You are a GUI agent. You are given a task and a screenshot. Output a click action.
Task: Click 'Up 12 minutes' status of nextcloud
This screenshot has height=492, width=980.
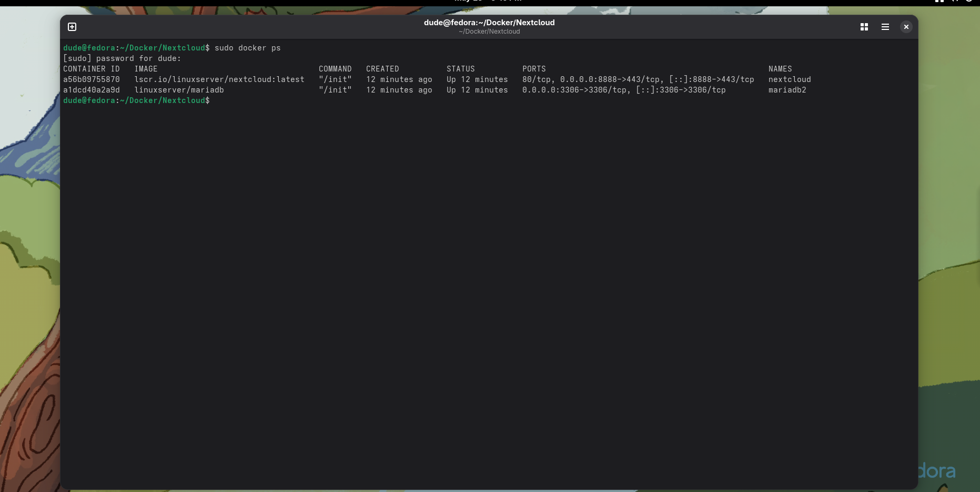[477, 79]
